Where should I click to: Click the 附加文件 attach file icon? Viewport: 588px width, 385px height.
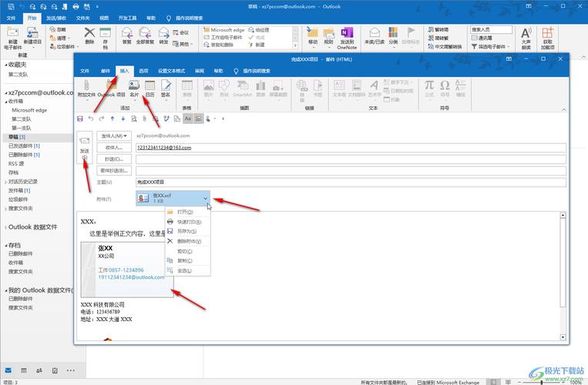[x=87, y=87]
